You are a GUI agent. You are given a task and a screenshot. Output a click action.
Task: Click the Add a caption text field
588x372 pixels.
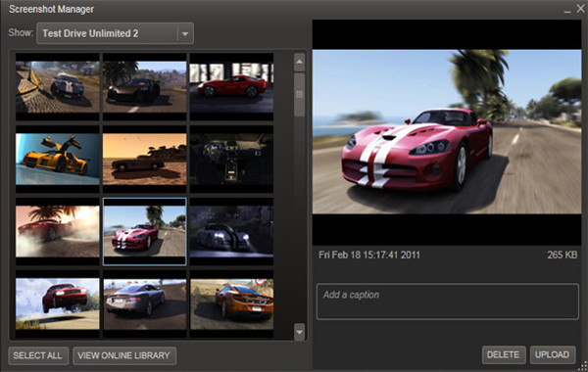(x=448, y=302)
